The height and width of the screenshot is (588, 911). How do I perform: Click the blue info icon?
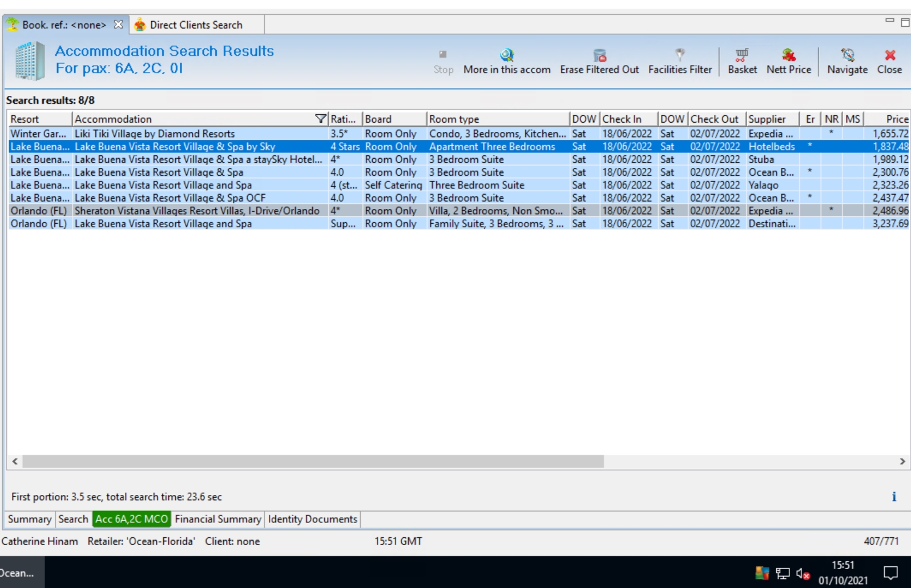tap(894, 497)
